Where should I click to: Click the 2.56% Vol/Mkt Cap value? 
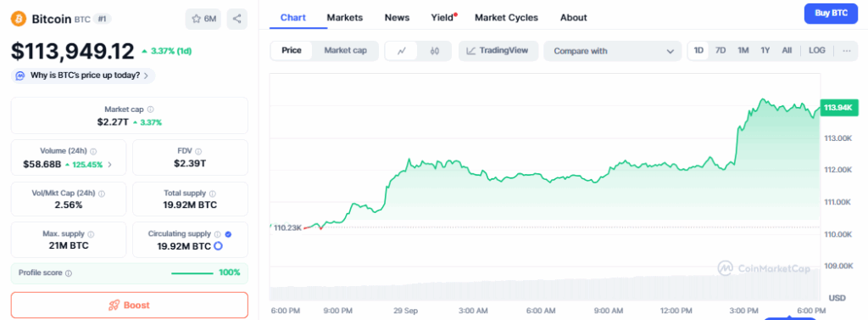click(x=69, y=205)
